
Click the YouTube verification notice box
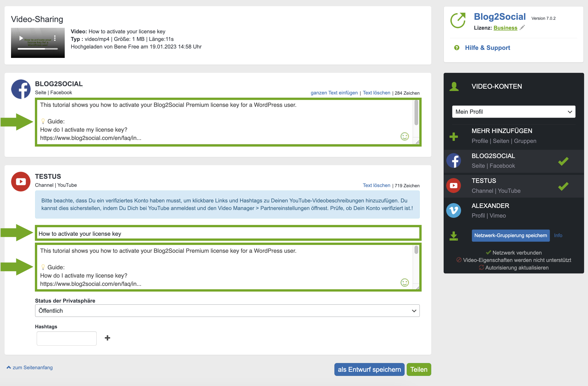(227, 204)
